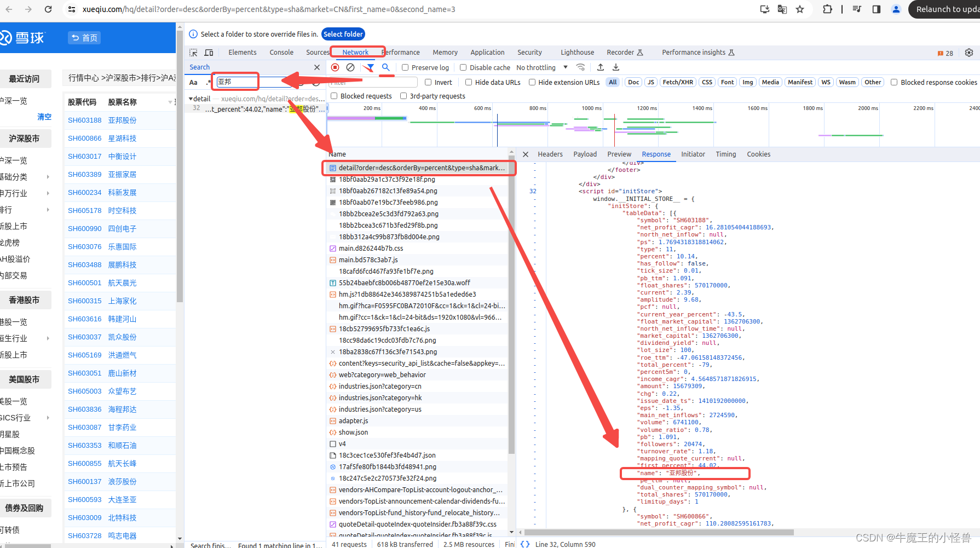Check Blocked requests checkbox

(x=334, y=96)
